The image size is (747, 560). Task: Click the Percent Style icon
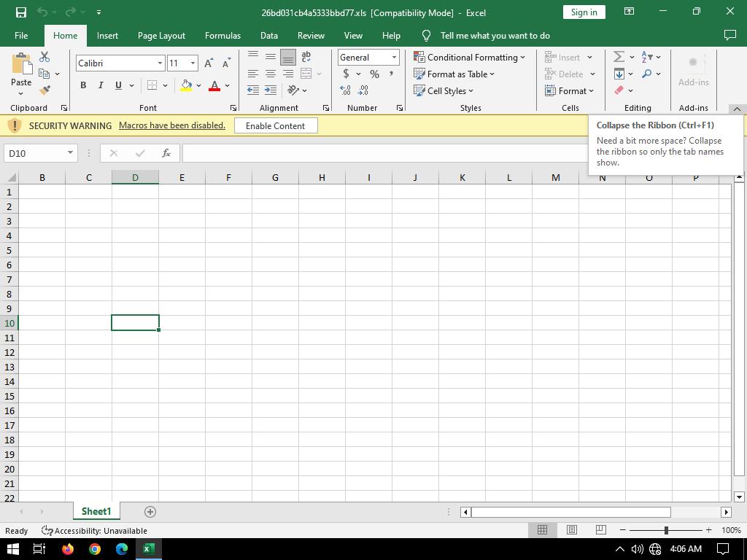(374, 74)
